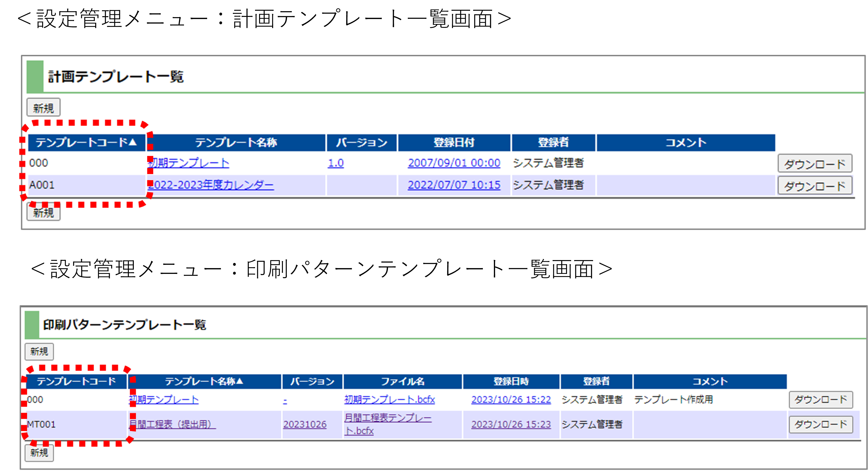Open version 1.0 link
Viewport: 868px width, 474px height.
pyautogui.click(x=336, y=163)
